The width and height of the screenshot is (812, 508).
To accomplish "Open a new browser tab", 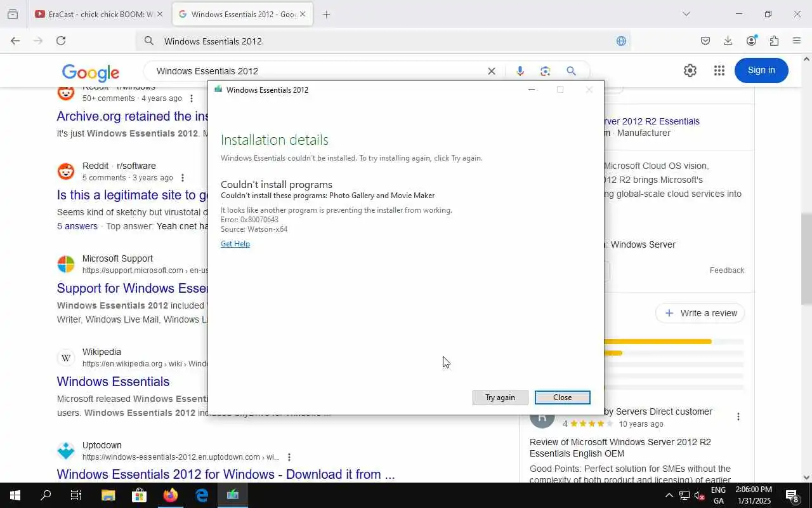I will click(x=326, y=14).
